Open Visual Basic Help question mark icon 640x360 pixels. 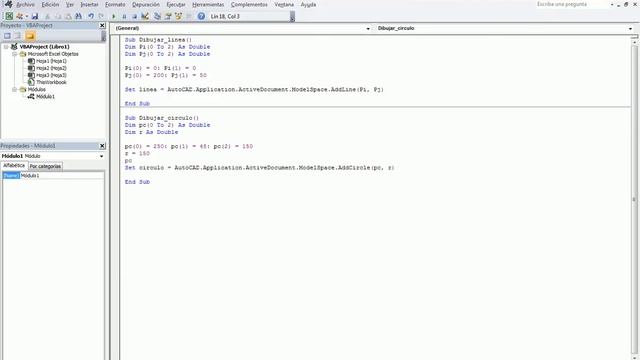[x=201, y=16]
